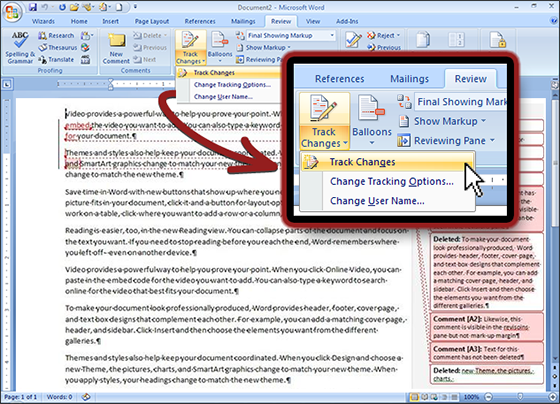The image size is (560, 404).
Task: Click the zoom slider handle
Action: [x=520, y=397]
